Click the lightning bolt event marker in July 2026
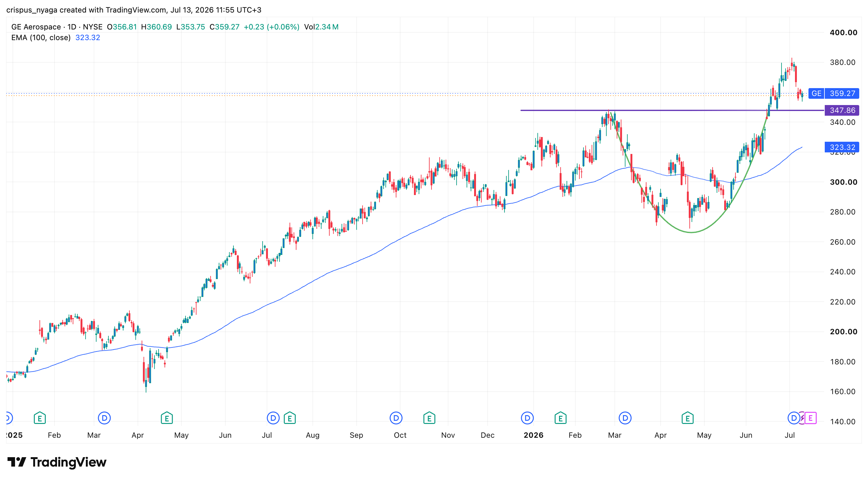Viewport: 868px width, 481px height. click(x=802, y=418)
